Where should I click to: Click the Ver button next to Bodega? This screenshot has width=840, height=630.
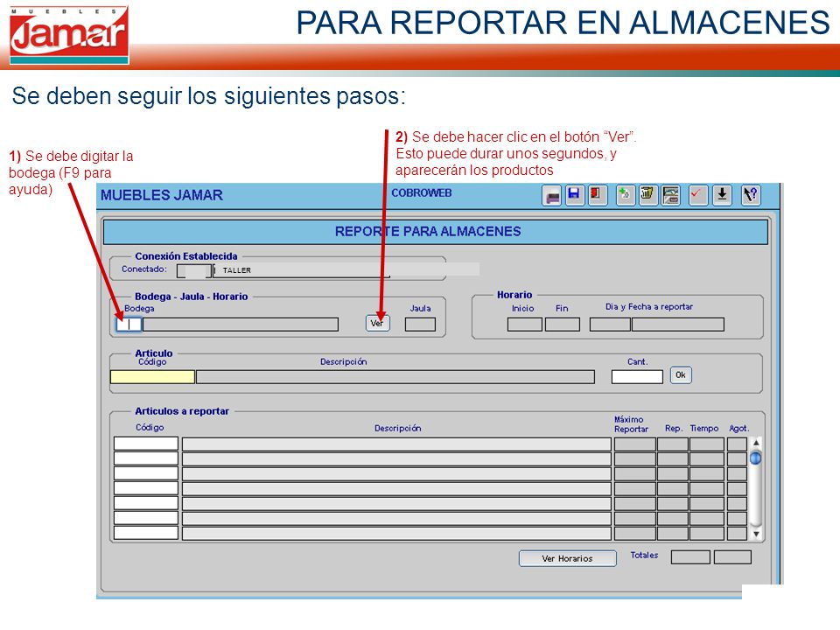click(378, 323)
